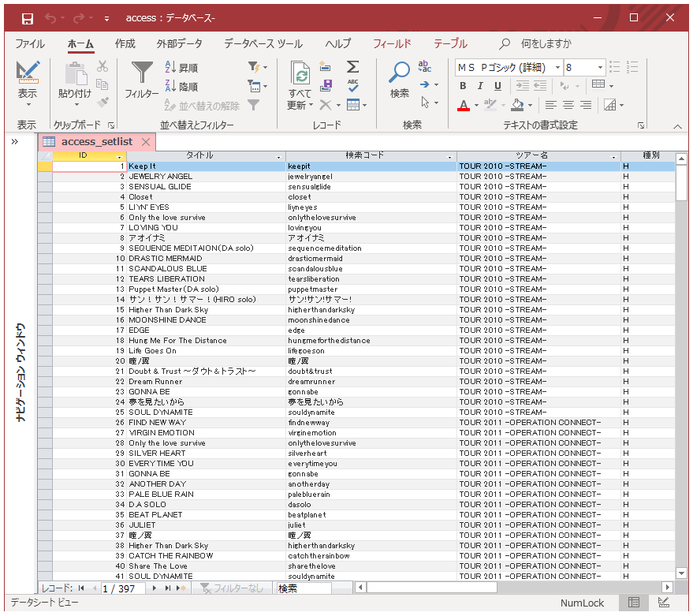693x616 pixels.
Task: Click the Toggle Filter funnel icon
Action: pyautogui.click(x=253, y=105)
